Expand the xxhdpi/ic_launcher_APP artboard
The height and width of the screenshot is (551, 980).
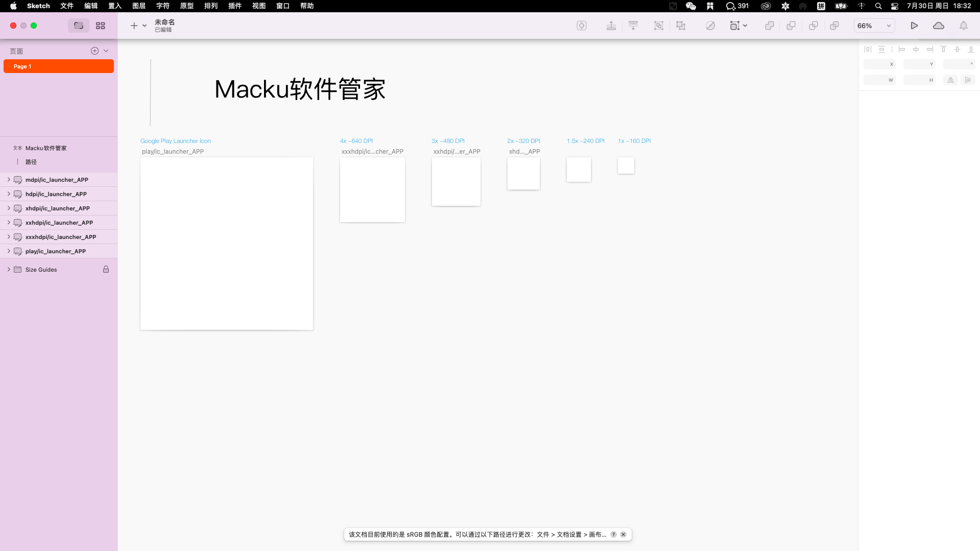point(9,223)
